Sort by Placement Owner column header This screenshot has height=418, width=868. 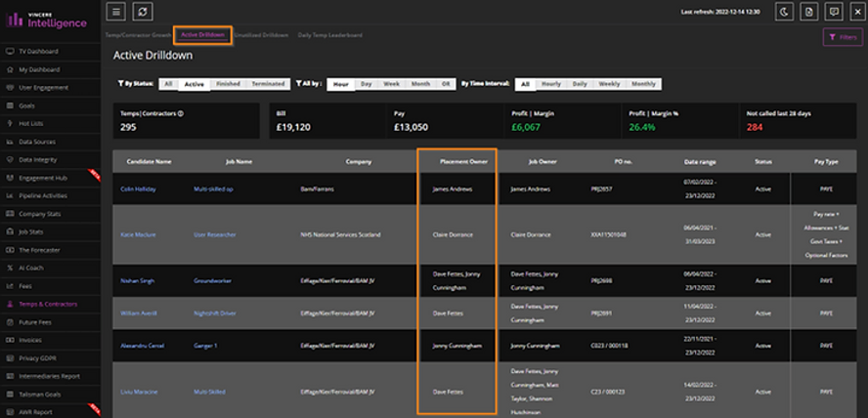[x=456, y=161]
